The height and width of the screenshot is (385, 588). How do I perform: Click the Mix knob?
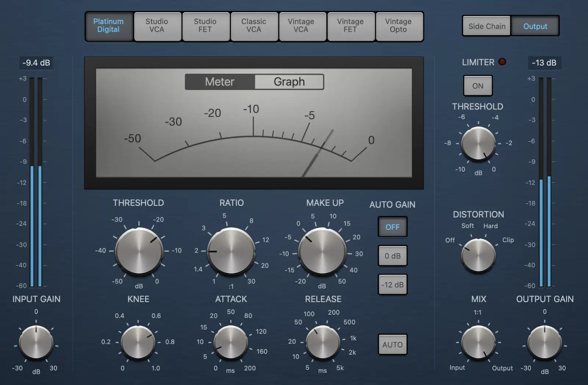point(478,342)
